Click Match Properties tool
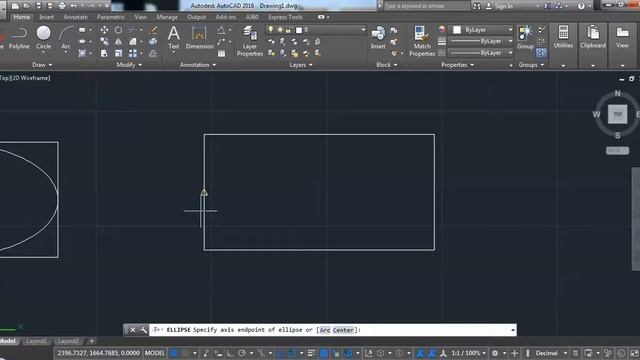The height and width of the screenshot is (360, 640). [422, 41]
